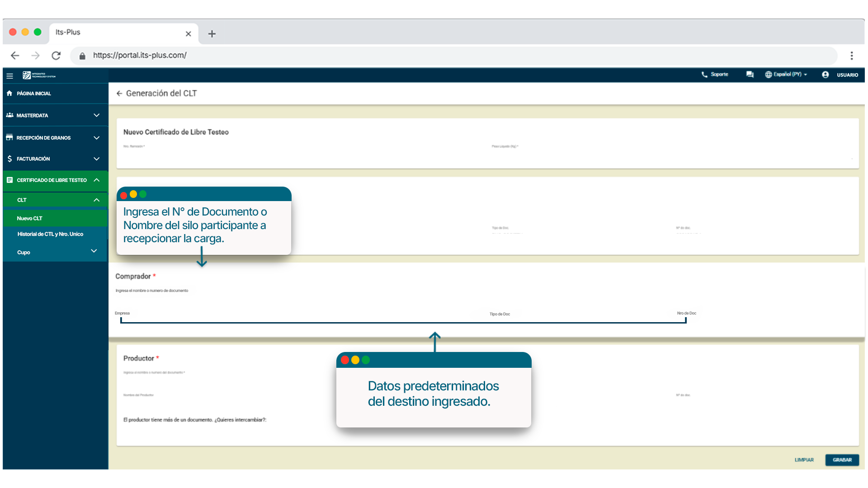Click the Soporte phone icon
The height and width of the screenshot is (488, 868).
704,75
